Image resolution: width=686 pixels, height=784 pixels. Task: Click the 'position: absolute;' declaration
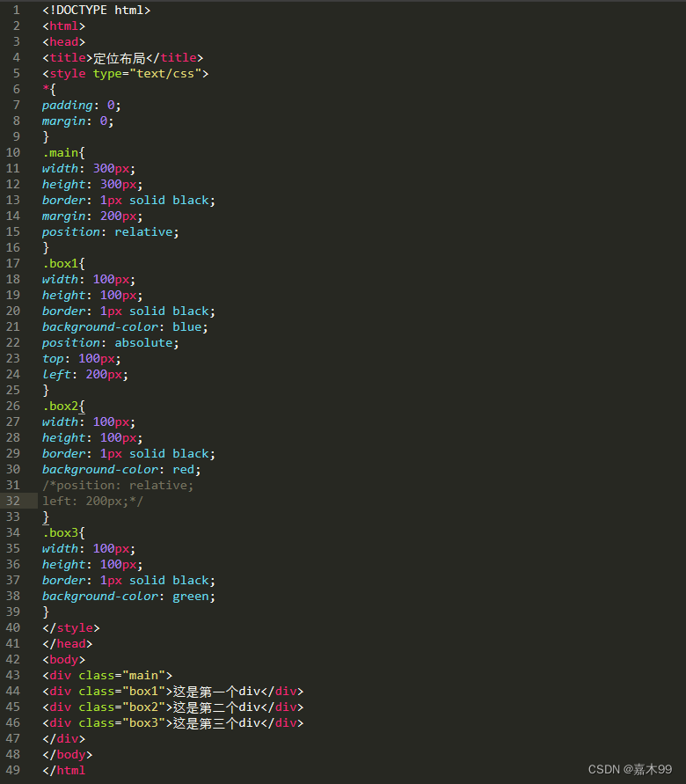(x=111, y=343)
